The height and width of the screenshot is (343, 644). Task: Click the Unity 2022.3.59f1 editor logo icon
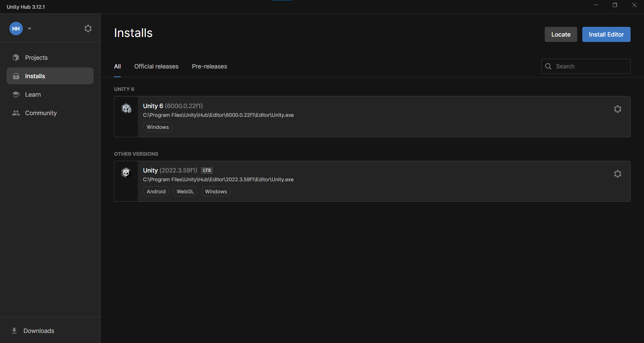[126, 173]
